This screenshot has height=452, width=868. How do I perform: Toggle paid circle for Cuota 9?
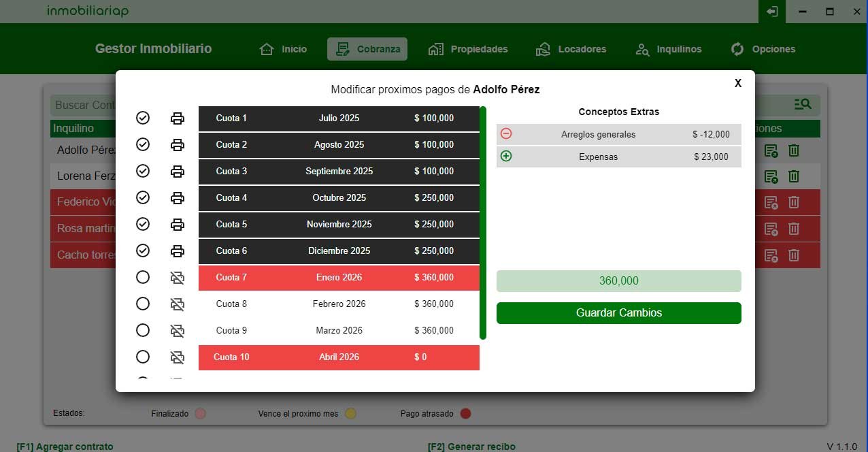click(143, 330)
